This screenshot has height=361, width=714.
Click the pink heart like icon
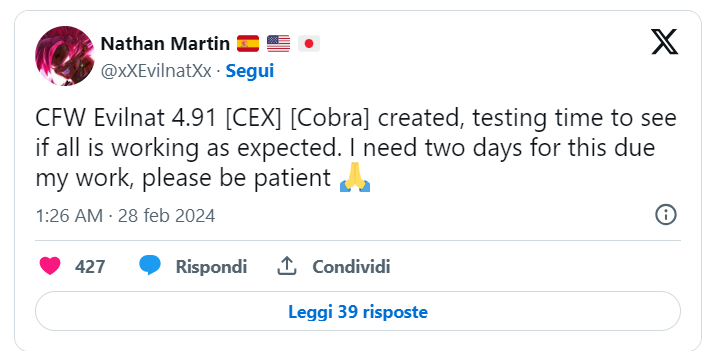(50, 266)
